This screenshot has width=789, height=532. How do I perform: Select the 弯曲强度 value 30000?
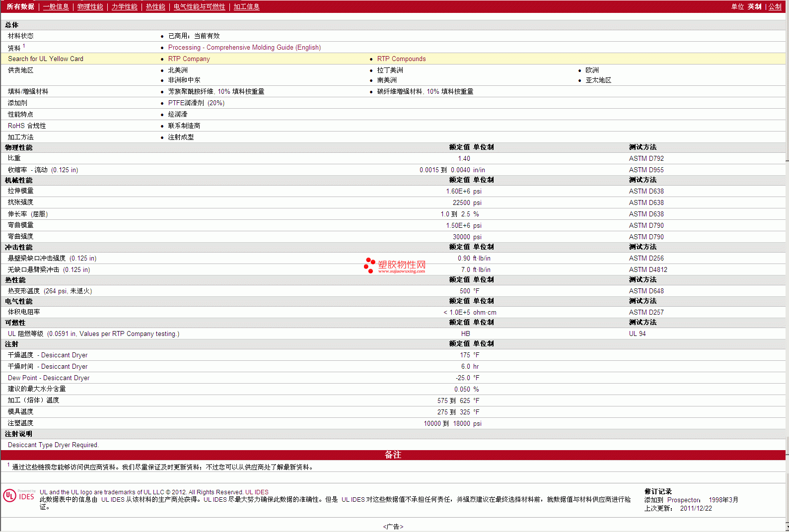click(461, 237)
